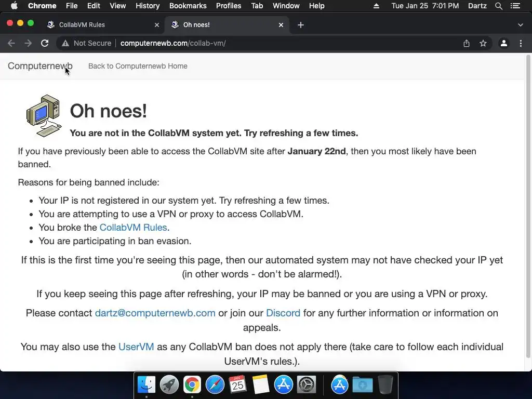Image resolution: width=532 pixels, height=399 pixels.
Task: Open Spotlight search magnifier icon
Action: click(498, 6)
